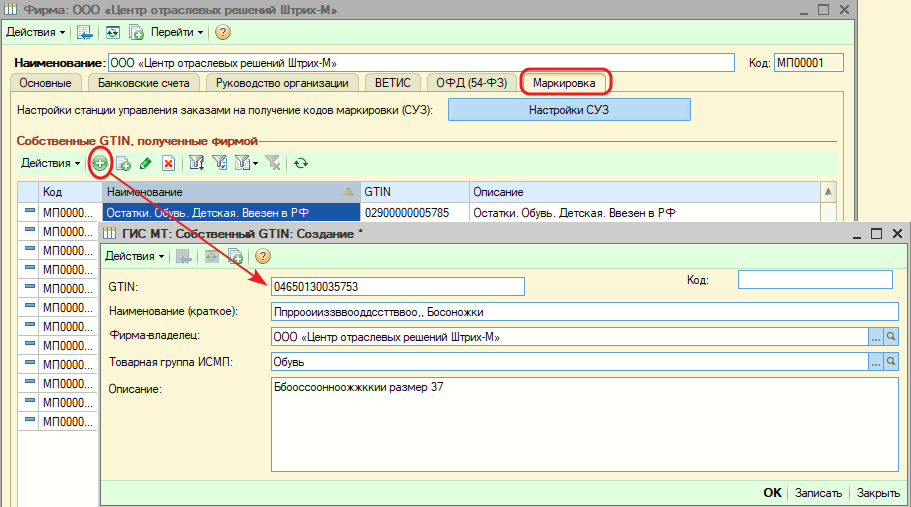Image resolution: width=911 pixels, height=507 pixels.
Task: Click Записать in the GTIN dialog
Action: (818, 492)
